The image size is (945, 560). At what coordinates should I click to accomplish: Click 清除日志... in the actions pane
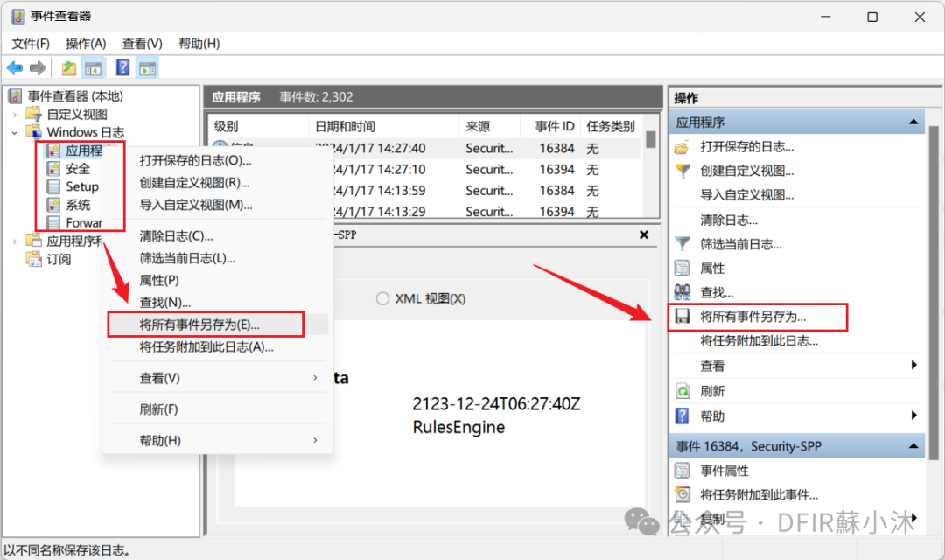tap(729, 220)
